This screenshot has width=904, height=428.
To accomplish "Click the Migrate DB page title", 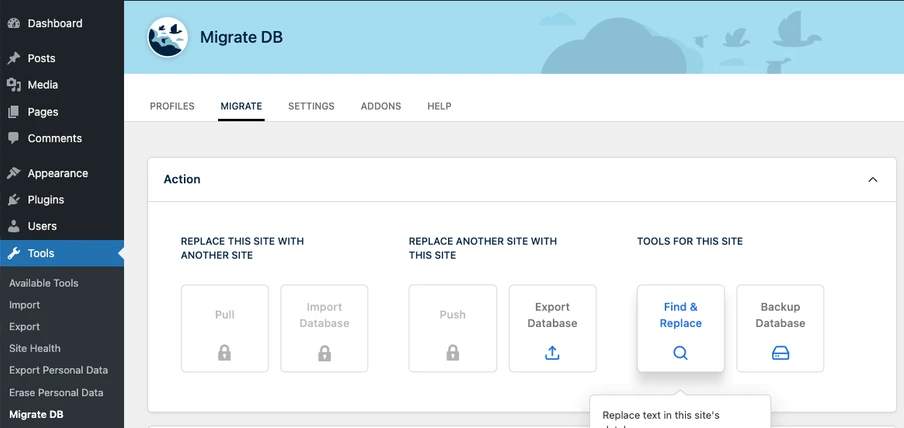I will point(242,37).
